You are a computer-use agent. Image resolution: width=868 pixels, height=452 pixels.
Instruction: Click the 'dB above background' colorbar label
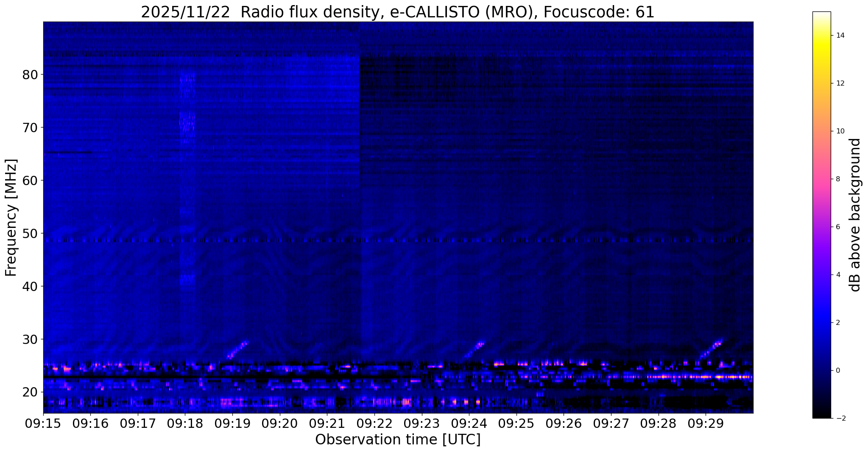click(x=855, y=215)
